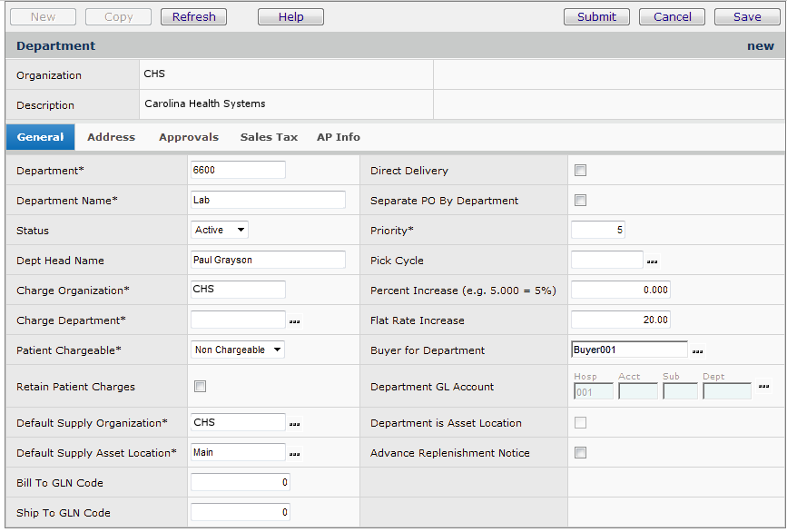The width and height of the screenshot is (787, 532).
Task: Open Patient Chargeable dropdown list
Action: coord(238,350)
